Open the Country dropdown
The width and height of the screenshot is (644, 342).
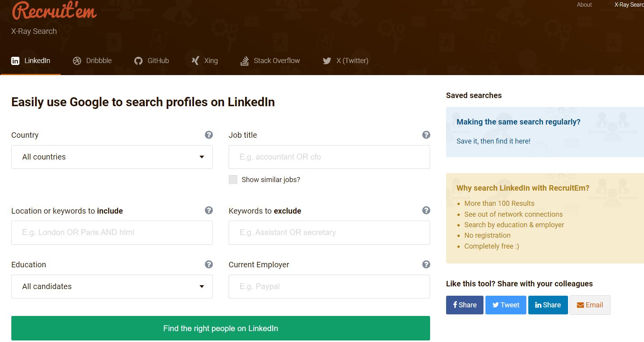[112, 157]
